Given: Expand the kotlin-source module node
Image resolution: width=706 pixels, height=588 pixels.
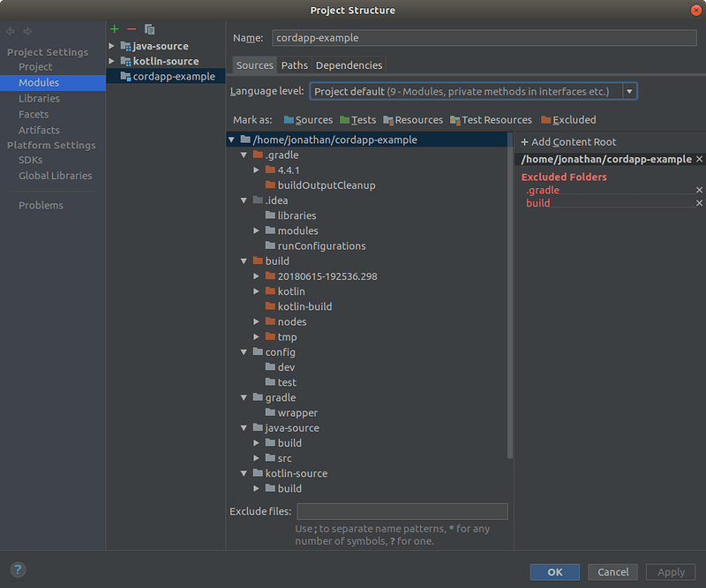Looking at the screenshot, I should [x=111, y=61].
